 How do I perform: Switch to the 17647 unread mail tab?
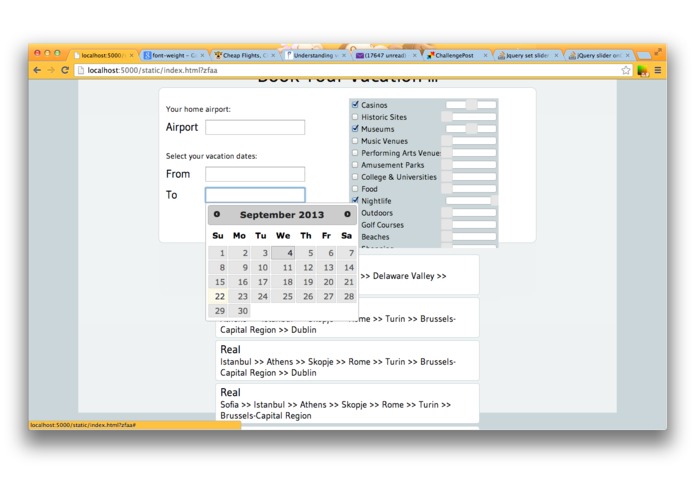coord(385,55)
